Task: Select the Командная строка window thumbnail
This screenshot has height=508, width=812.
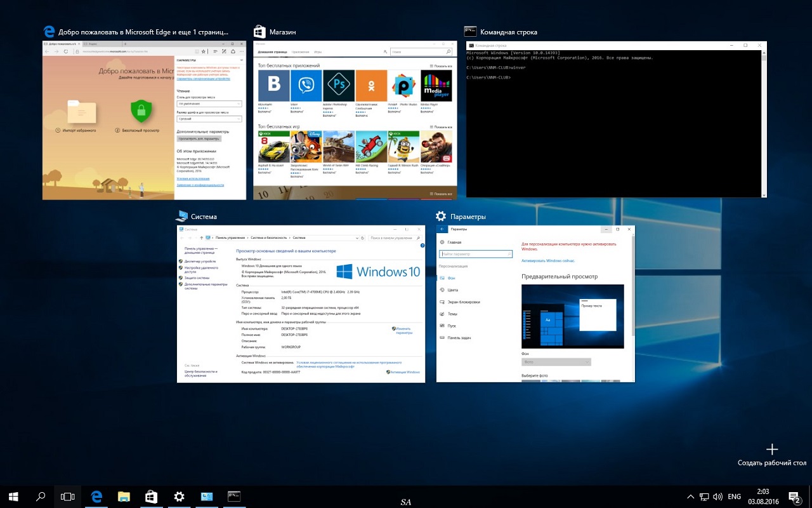Action: (616, 119)
